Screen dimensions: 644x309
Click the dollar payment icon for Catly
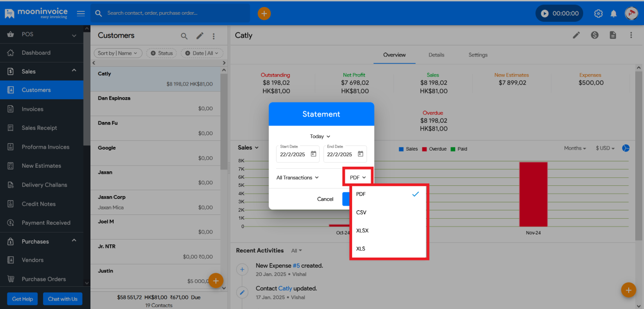tap(595, 35)
